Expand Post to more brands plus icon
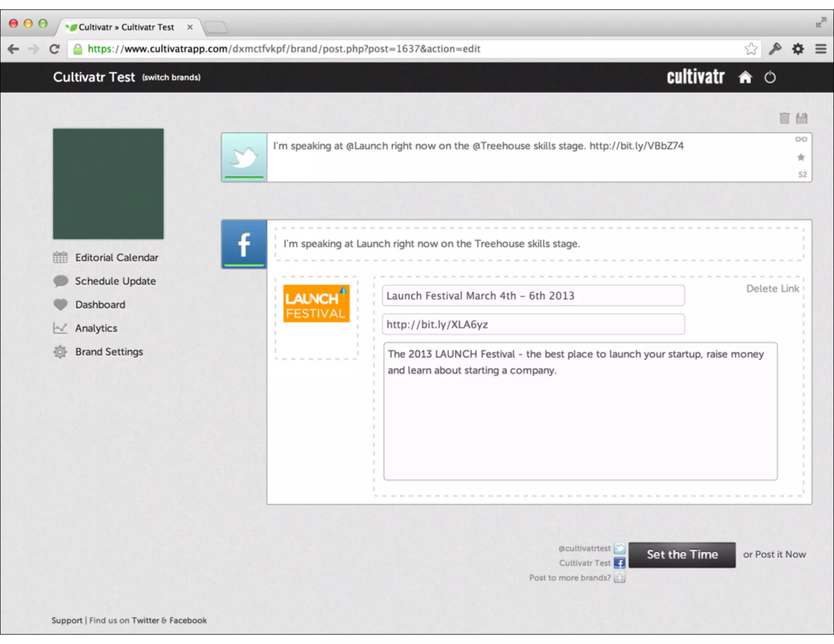Screen dimensions: 834x644 pyautogui.click(x=619, y=577)
